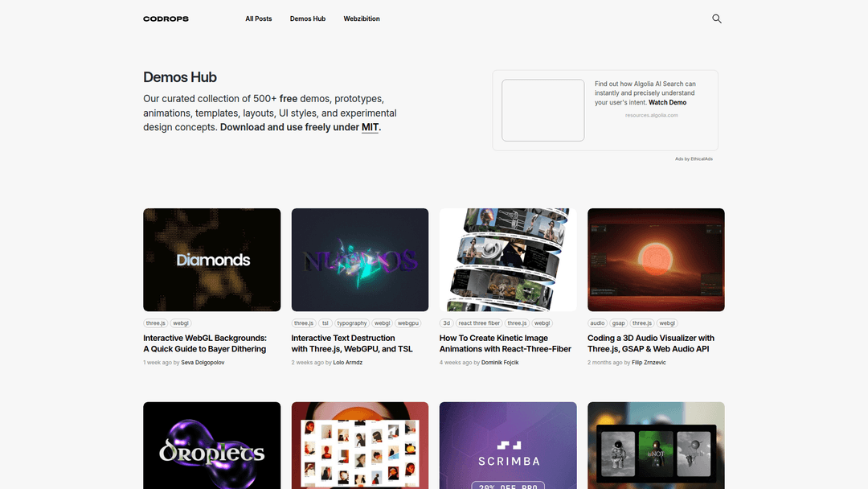Open the search magnifier icon
Screen dimensions: 868x489
[x=716, y=18]
